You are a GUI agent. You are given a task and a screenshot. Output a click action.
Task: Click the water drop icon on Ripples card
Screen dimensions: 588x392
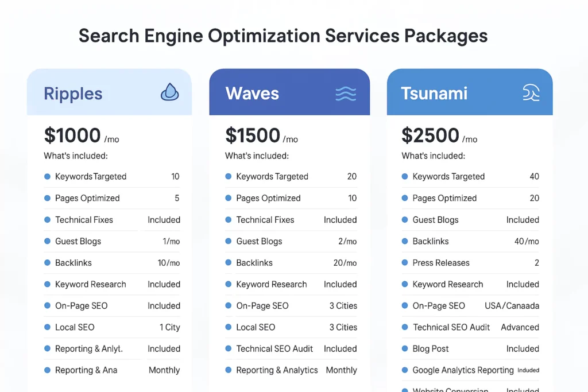(x=170, y=92)
